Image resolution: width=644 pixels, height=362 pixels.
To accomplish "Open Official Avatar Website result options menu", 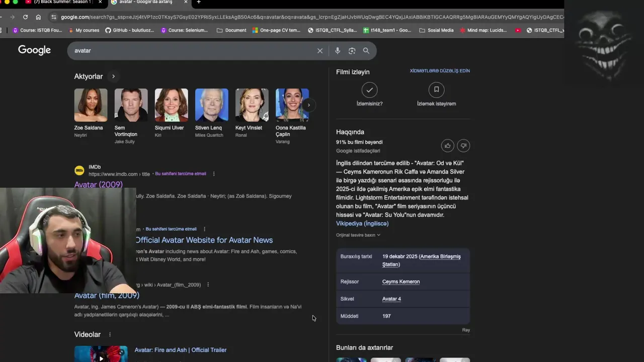I will [204, 229].
